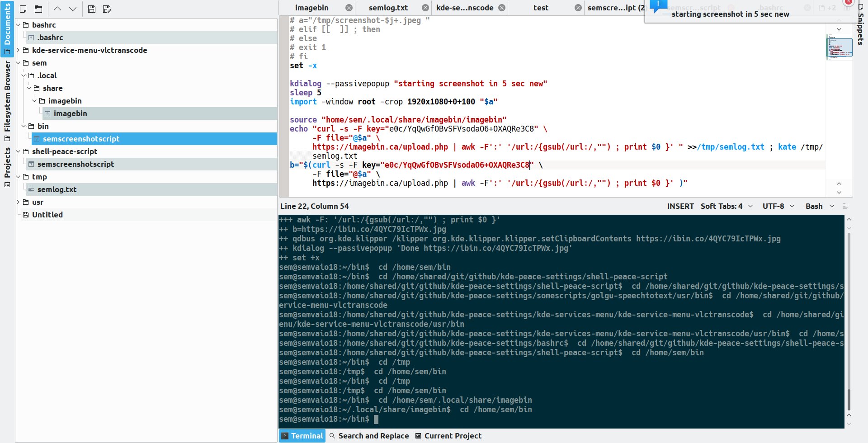Click 'sleep 5' line in editor
This screenshot has height=443, width=868.
pos(306,93)
